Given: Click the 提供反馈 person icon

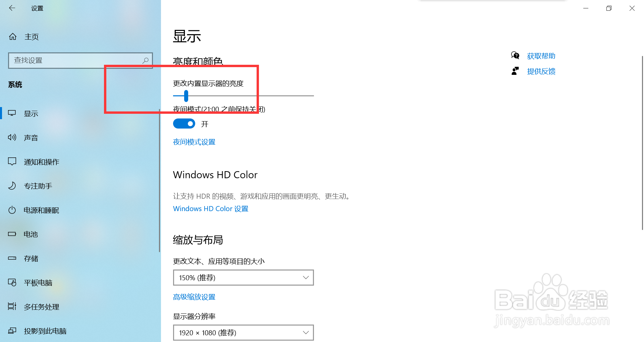Looking at the screenshot, I should coord(515,71).
